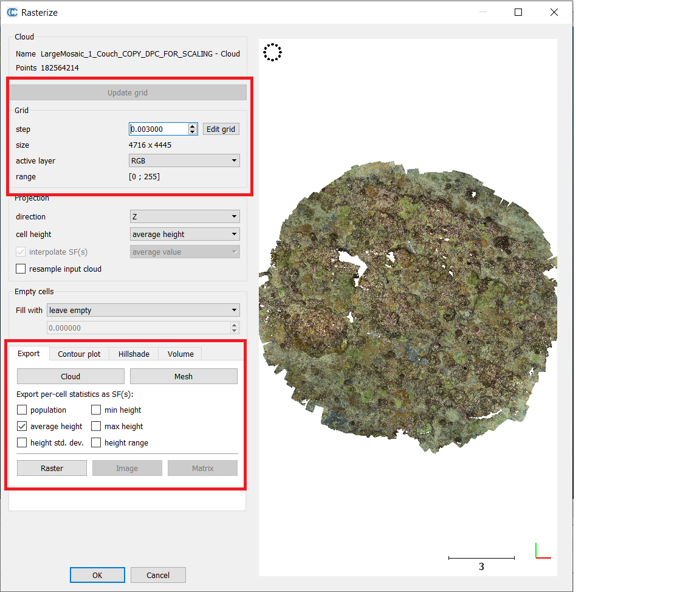Open the Volume tab

[x=180, y=354]
